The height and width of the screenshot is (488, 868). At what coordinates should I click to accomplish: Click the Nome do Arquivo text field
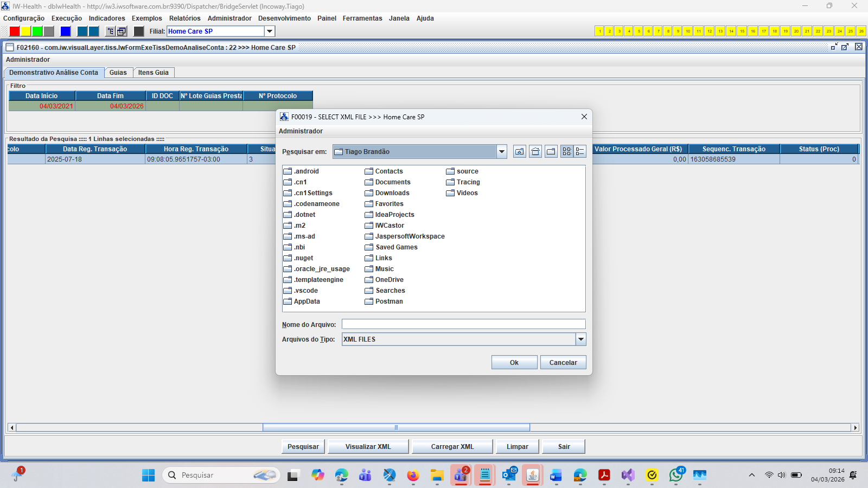coord(463,324)
